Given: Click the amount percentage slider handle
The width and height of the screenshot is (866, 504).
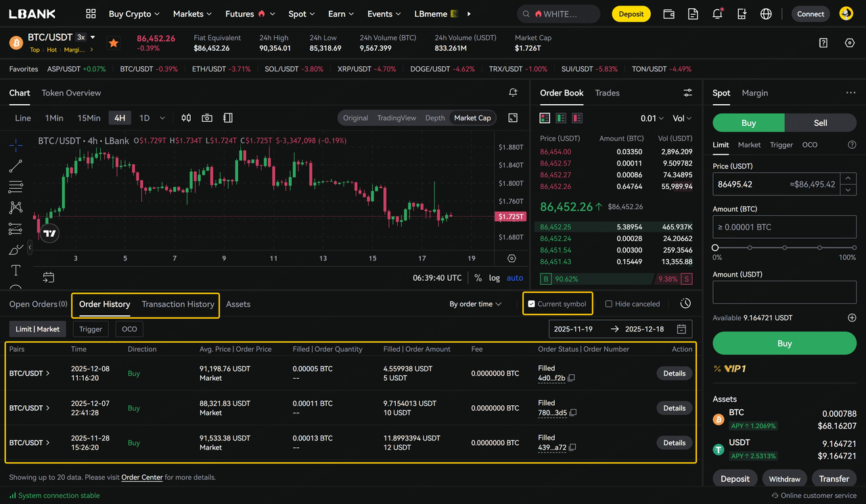Looking at the screenshot, I should 715,248.
